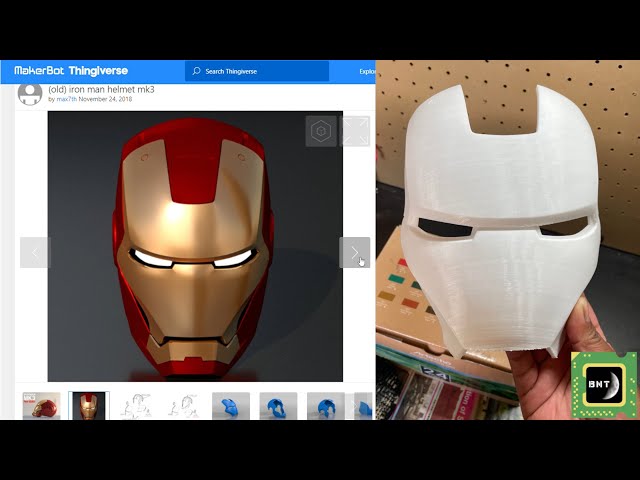Image resolution: width=640 pixels, height=480 pixels.
Task: Click the author avatar icon
Action: (x=30, y=94)
